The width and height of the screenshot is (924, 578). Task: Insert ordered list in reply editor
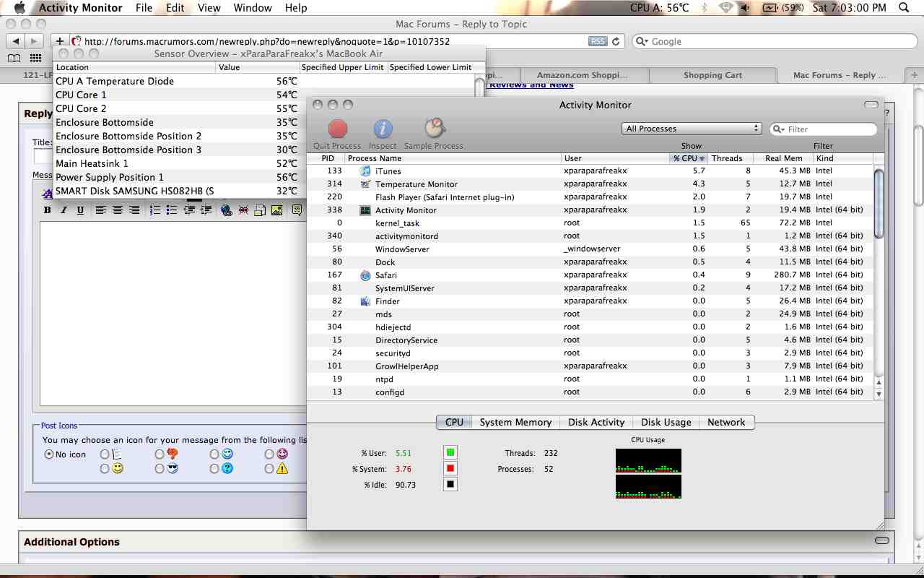(155, 210)
